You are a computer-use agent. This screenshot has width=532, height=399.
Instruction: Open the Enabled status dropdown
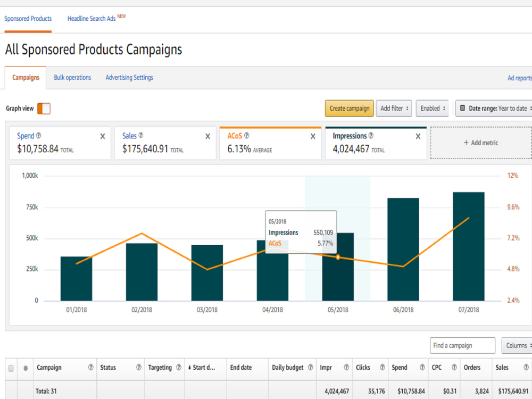pos(433,109)
